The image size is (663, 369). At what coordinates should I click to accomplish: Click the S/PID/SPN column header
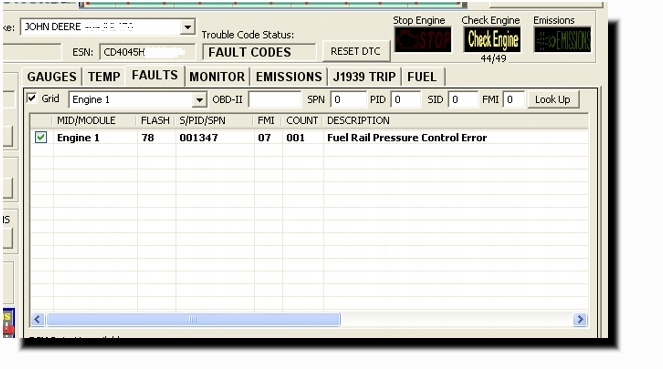pyautogui.click(x=215, y=121)
